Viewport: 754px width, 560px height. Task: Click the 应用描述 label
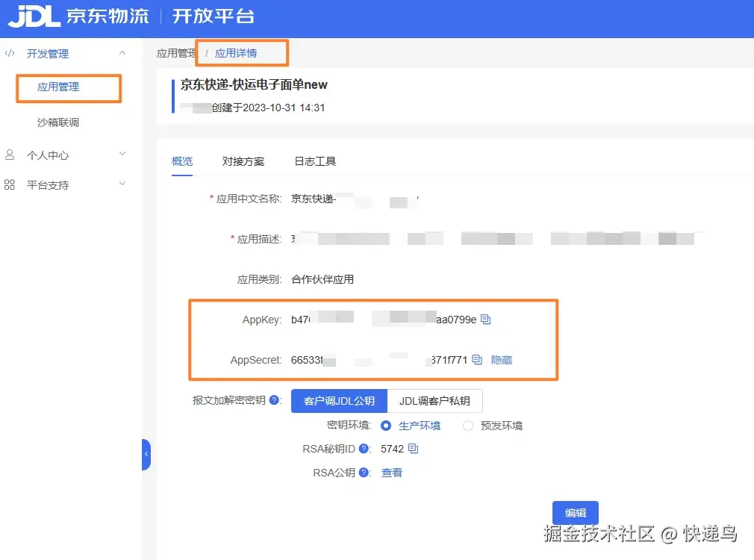[259, 239]
